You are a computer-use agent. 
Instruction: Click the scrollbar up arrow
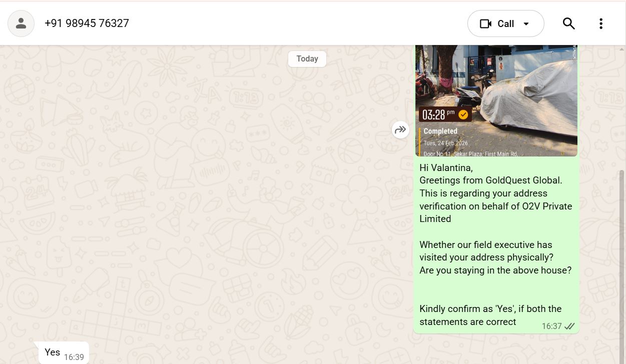tap(622, 49)
